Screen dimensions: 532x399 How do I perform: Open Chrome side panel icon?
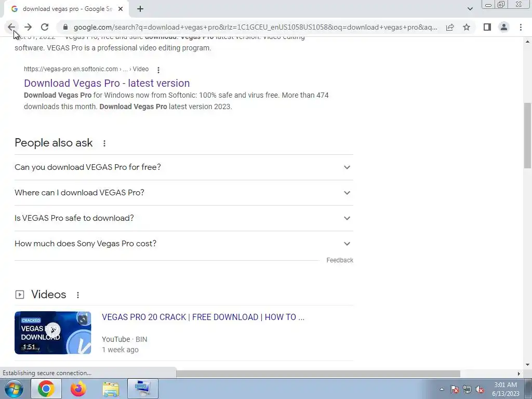coord(487,27)
